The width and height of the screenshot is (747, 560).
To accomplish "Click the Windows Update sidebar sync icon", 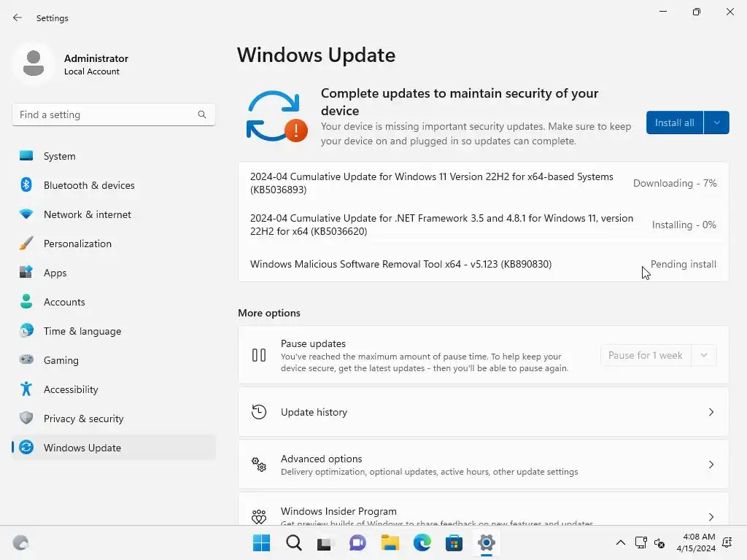I will [26, 447].
